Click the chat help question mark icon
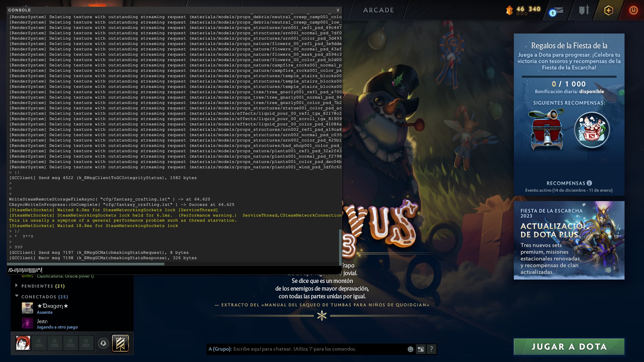The width and height of the screenshot is (644, 362). point(431,349)
